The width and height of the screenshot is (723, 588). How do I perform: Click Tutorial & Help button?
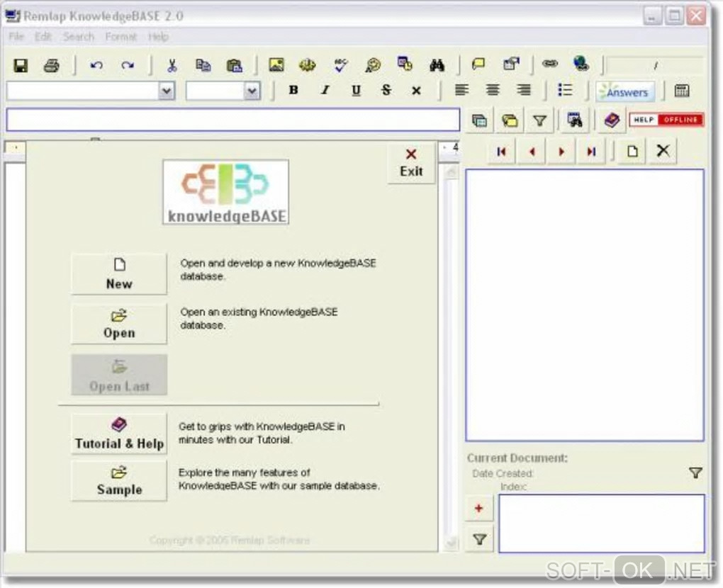pyautogui.click(x=119, y=434)
